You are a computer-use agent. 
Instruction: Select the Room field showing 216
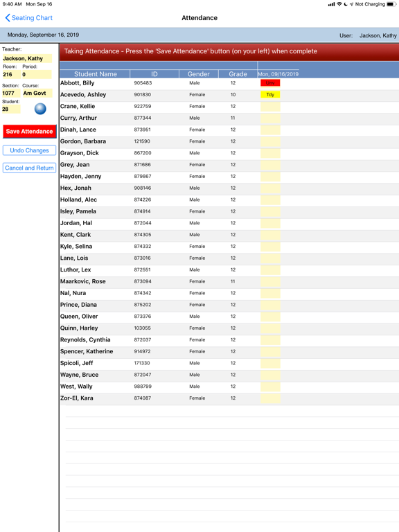click(11, 74)
